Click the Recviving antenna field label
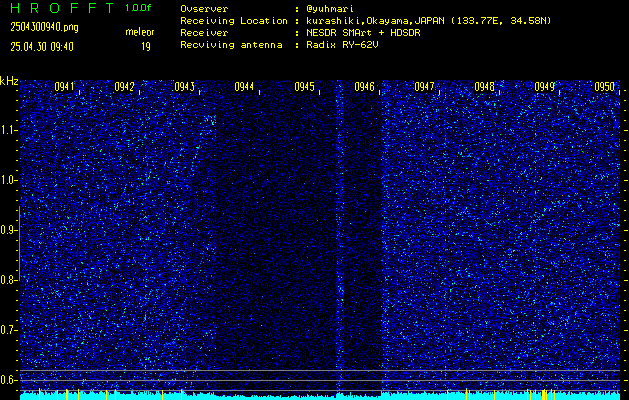 231,45
